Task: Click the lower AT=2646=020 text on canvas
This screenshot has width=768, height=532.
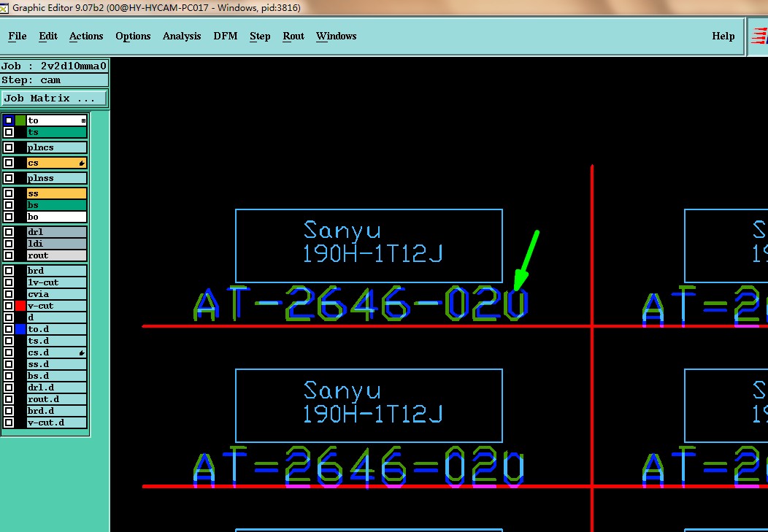Action: [360, 467]
